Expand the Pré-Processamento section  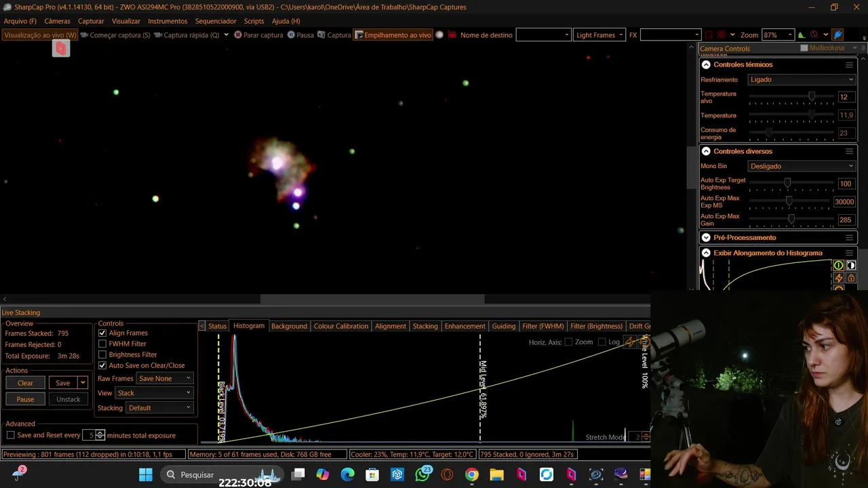click(706, 237)
